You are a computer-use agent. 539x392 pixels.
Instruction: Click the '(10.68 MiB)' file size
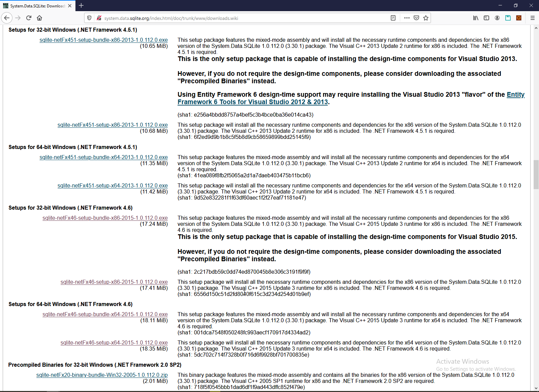[x=154, y=131]
